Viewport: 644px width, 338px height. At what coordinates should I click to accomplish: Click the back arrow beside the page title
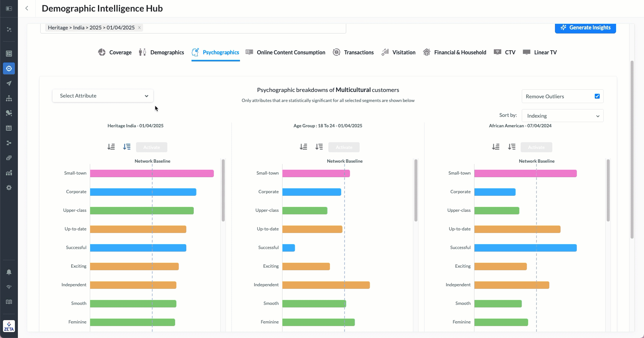pyautogui.click(x=27, y=8)
